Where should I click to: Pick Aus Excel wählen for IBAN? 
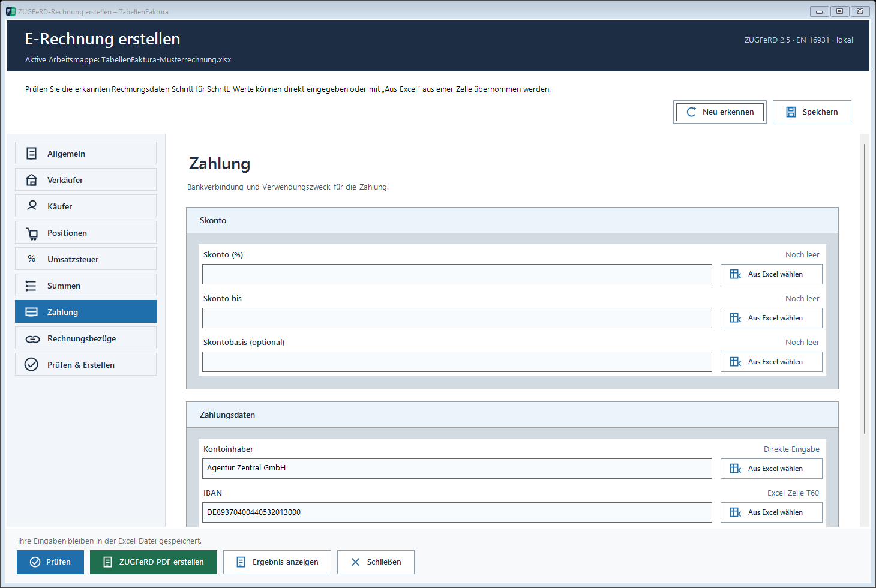(771, 512)
